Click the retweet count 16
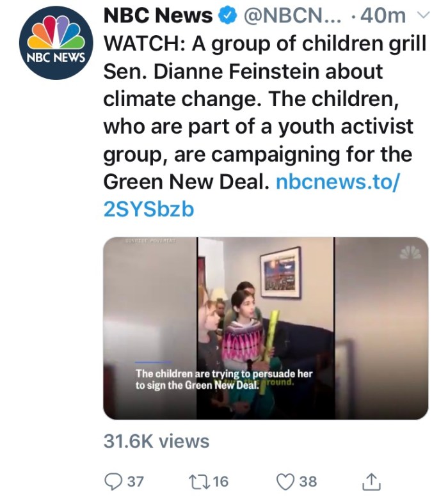Viewport: 448px width, 502px height. (220, 482)
